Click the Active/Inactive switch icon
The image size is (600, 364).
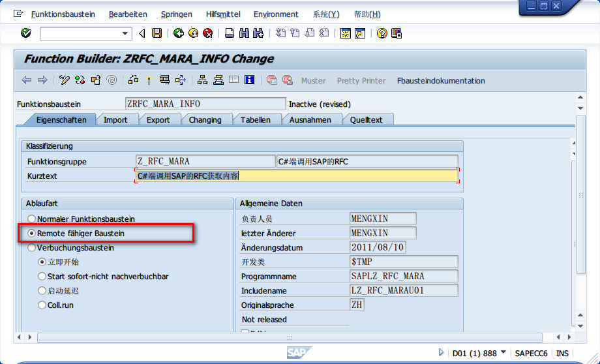pos(80,80)
